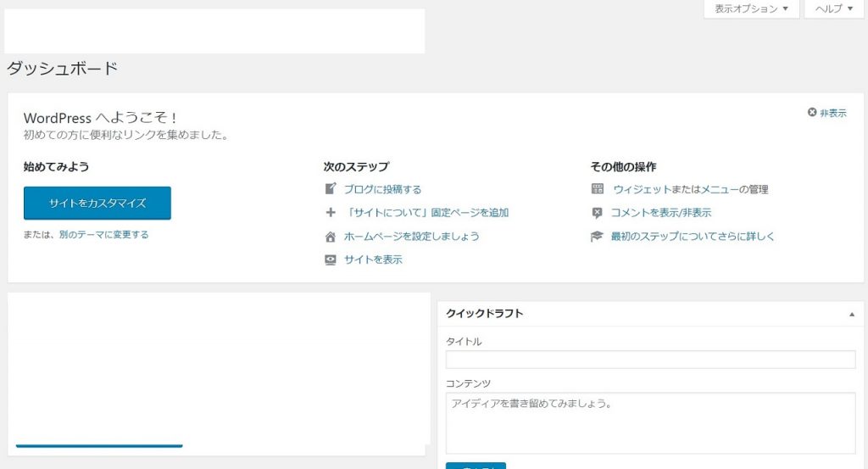Click the サイトをカスタマイズ button

click(97, 204)
